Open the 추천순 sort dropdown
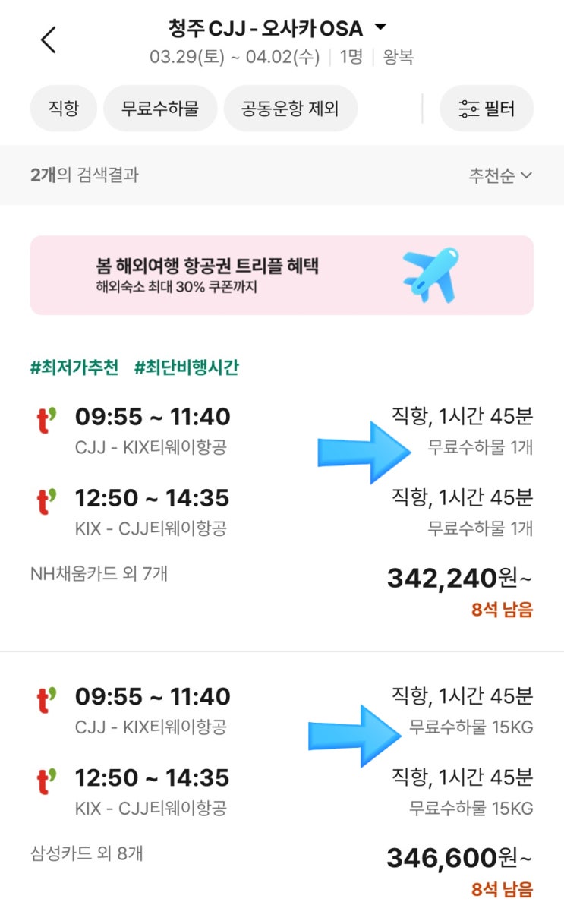 500,175
